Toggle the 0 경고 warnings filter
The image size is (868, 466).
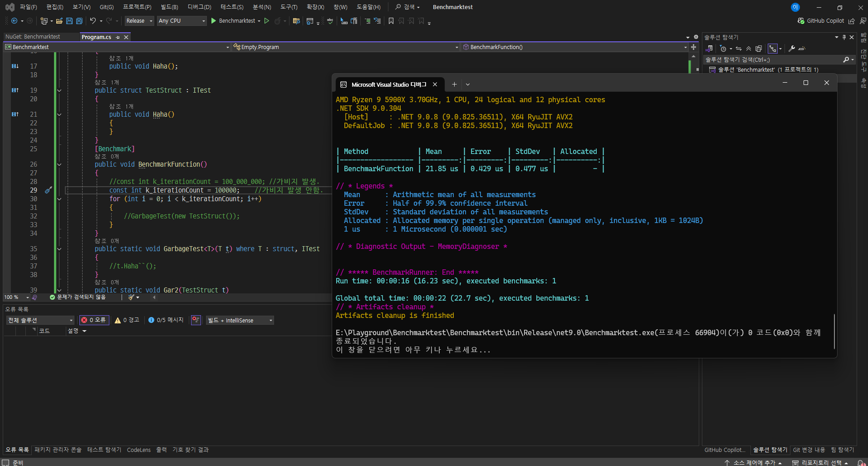pyautogui.click(x=127, y=320)
